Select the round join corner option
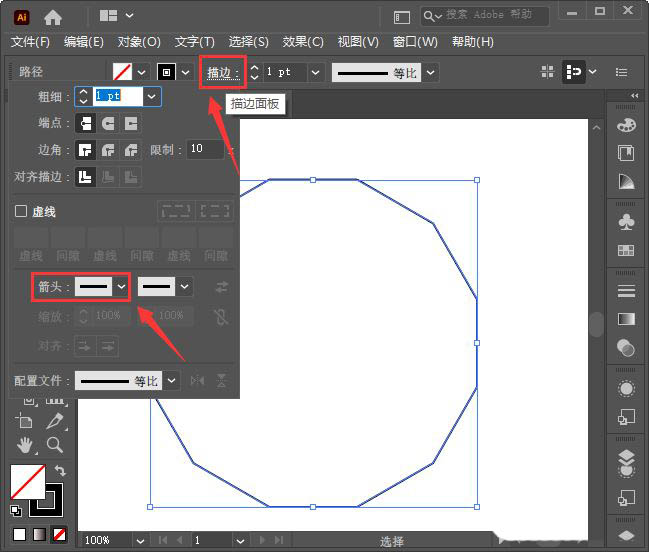Viewport: 649px width, 552px height. (108, 150)
